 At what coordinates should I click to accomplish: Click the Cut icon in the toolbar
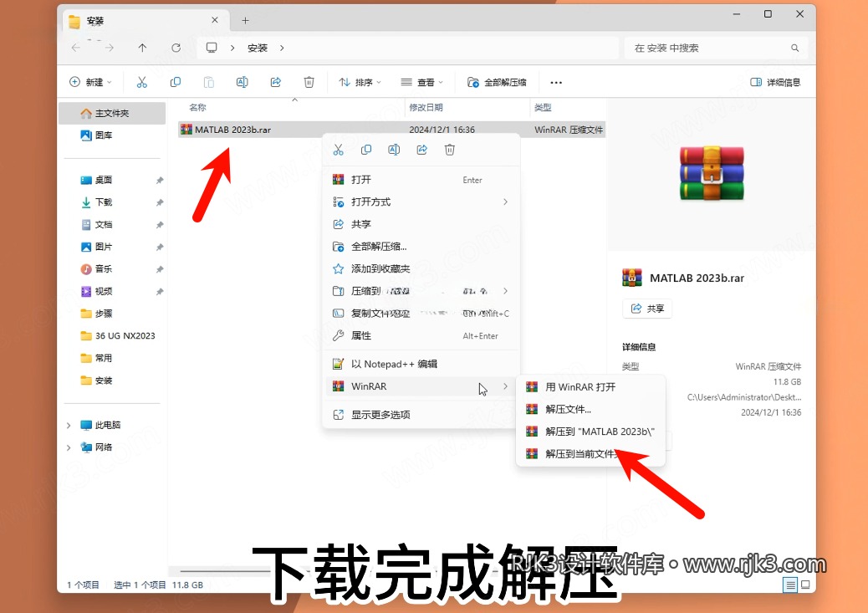(x=141, y=83)
